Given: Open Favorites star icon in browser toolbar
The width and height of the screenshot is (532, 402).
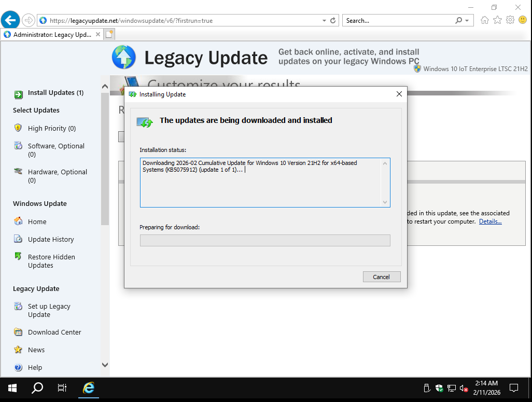Looking at the screenshot, I should tap(497, 20).
